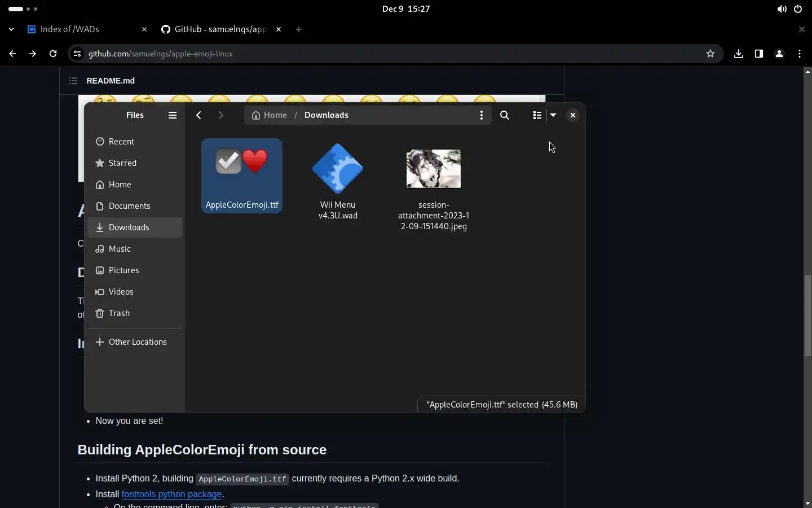This screenshot has height=508, width=812.
Task: Reload the GitHub page
Action: (x=53, y=54)
